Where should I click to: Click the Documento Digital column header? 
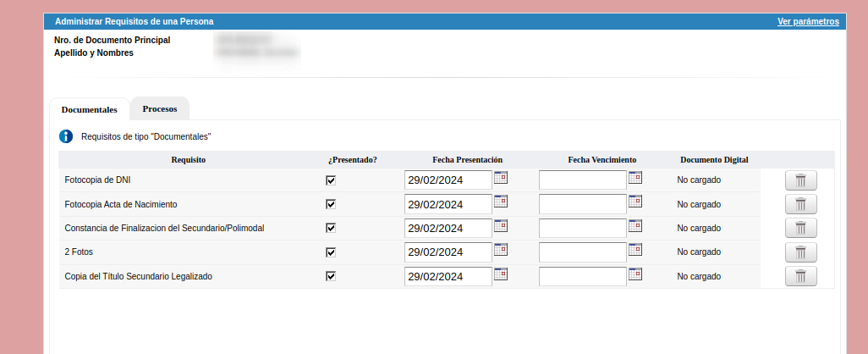tap(714, 159)
